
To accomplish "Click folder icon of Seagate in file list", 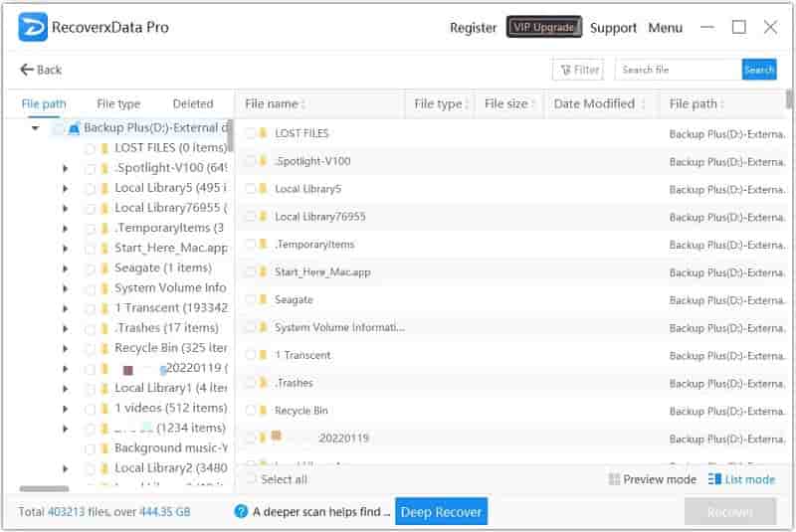I will coord(263,299).
